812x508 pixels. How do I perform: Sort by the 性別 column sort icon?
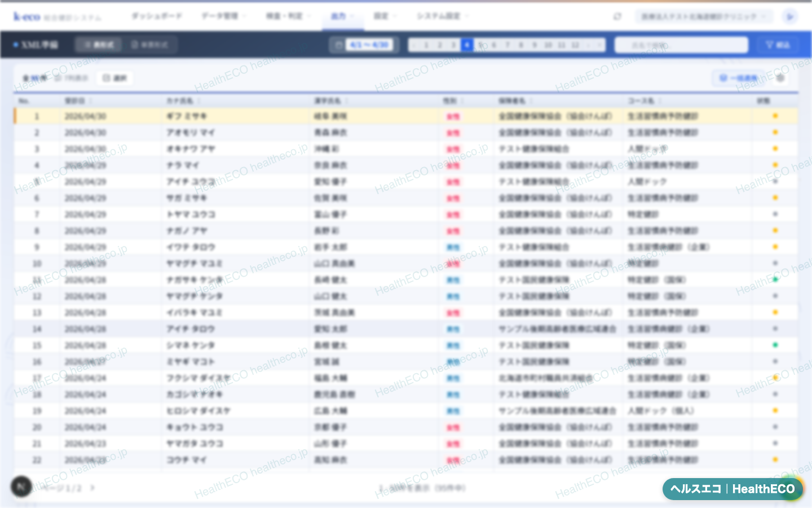[x=462, y=101]
